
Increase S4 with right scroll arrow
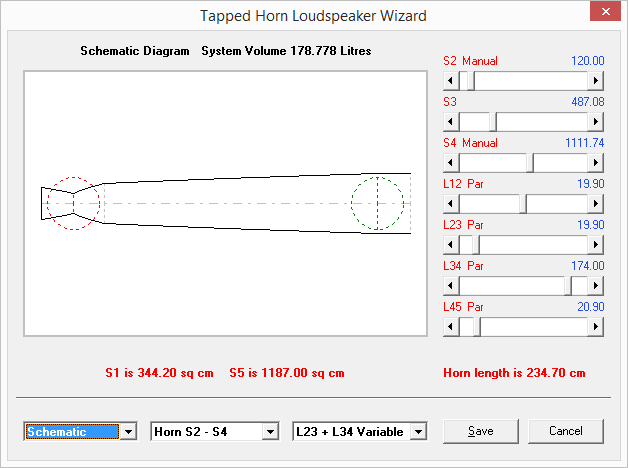[x=595, y=163]
